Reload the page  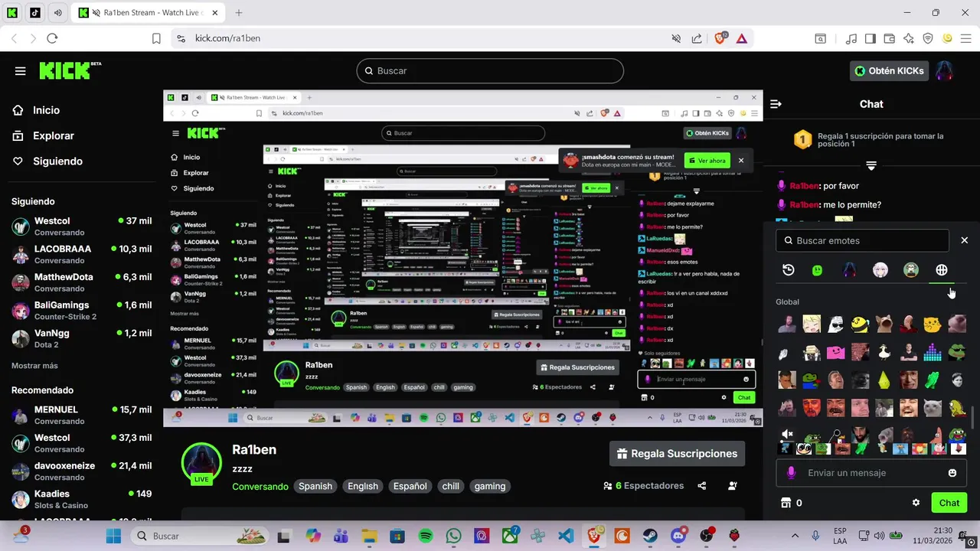coord(52,38)
